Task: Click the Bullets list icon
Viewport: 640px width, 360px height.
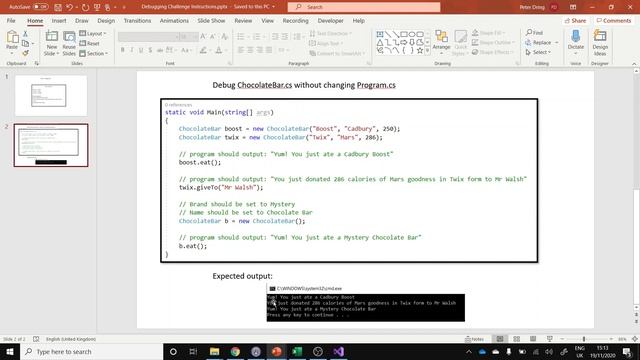Action: (x=241, y=37)
